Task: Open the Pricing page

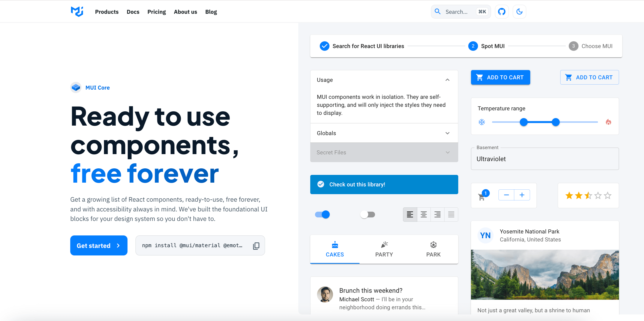Action: [x=156, y=12]
